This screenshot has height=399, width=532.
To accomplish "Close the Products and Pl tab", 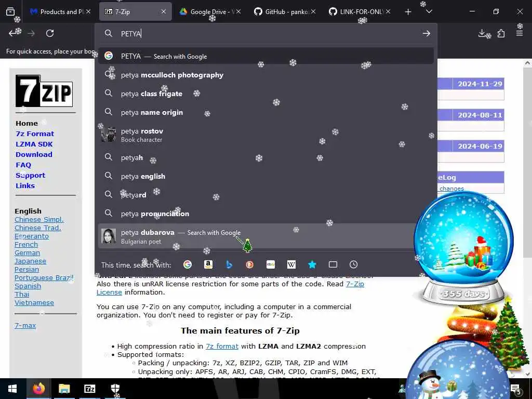I will click(88, 11).
